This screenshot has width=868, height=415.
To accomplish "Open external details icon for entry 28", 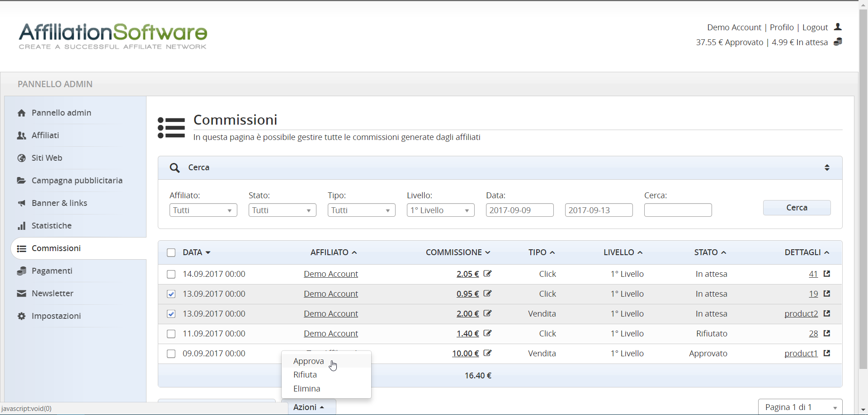I will coord(827,333).
